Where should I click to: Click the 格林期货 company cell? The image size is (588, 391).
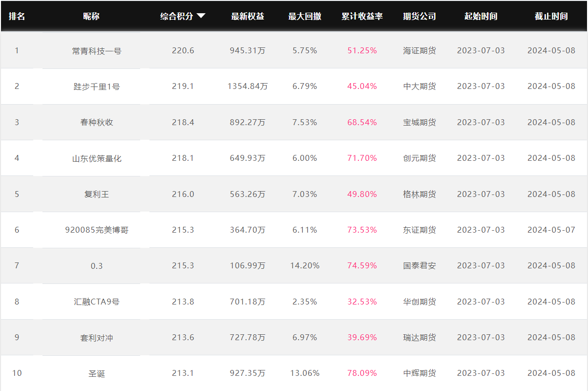420,194
